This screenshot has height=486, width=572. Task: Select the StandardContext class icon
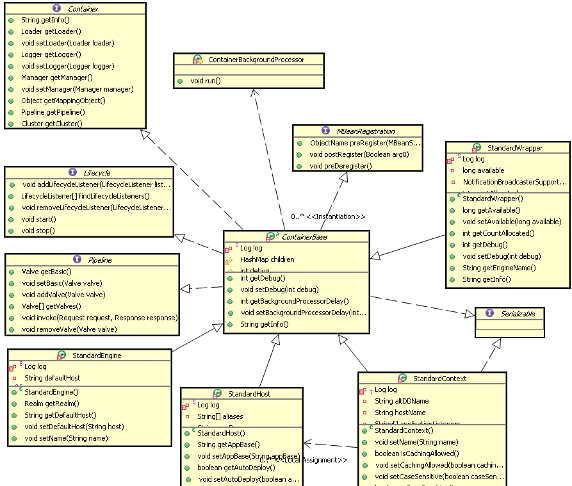click(402, 378)
